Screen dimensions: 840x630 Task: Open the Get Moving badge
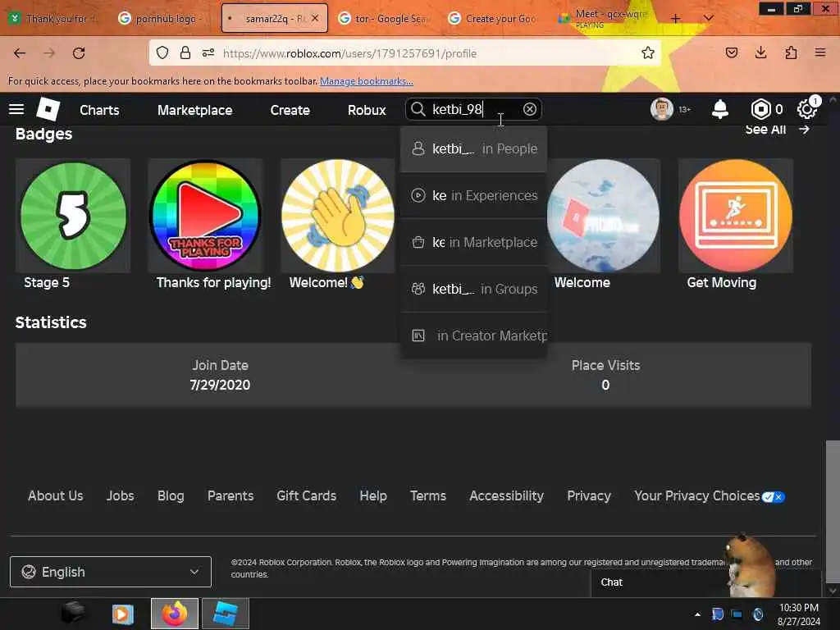tap(736, 216)
